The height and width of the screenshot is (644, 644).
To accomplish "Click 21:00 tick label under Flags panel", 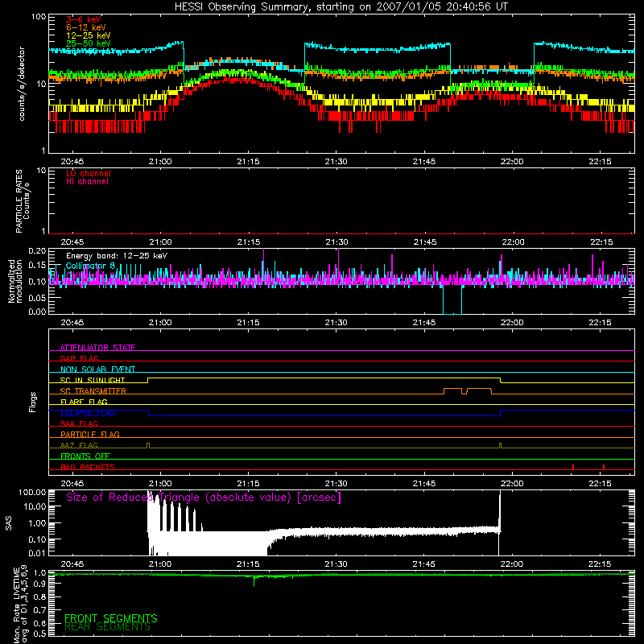I will tap(160, 484).
